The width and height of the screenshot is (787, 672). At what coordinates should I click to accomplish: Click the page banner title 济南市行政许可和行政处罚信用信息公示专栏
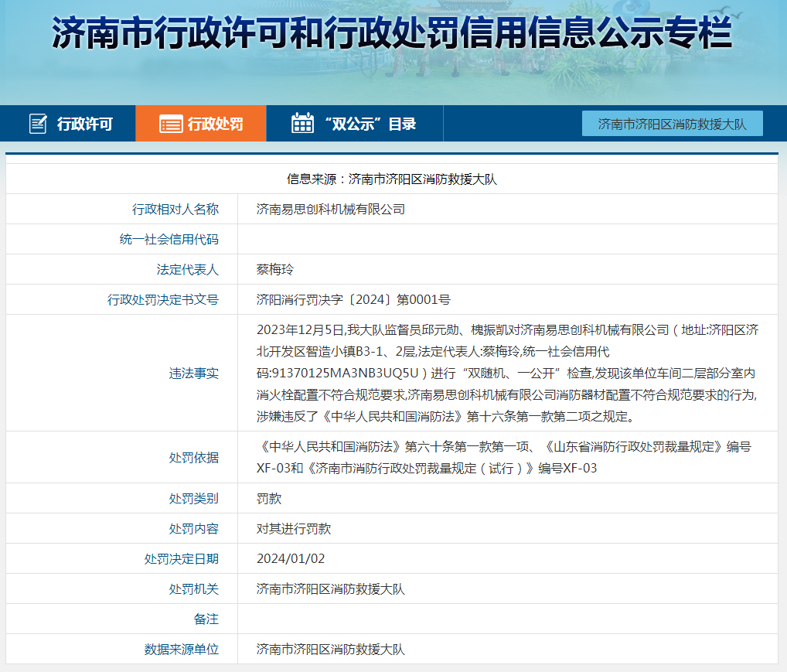[x=391, y=33]
